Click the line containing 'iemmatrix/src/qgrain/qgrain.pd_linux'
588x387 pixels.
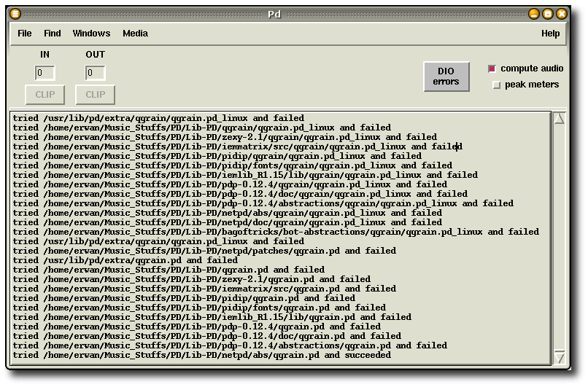tap(237, 146)
